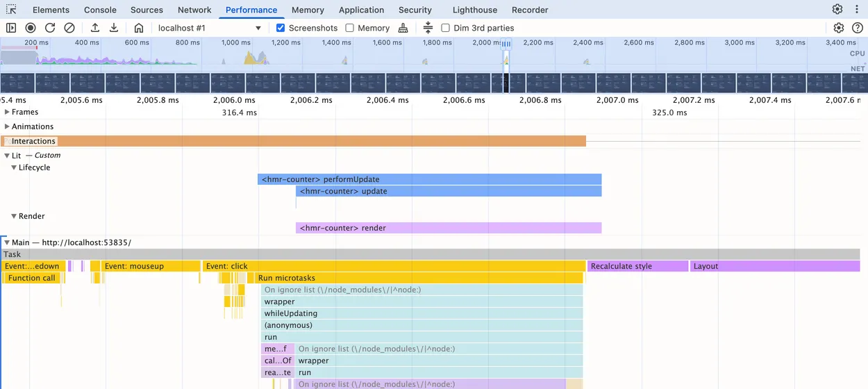Open the Security tab
Viewport: 868px width, 389px height.
click(415, 10)
